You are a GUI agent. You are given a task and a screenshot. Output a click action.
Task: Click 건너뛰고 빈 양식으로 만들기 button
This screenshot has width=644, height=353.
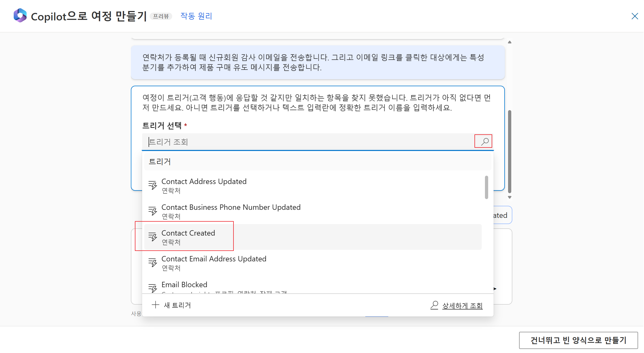point(578,340)
